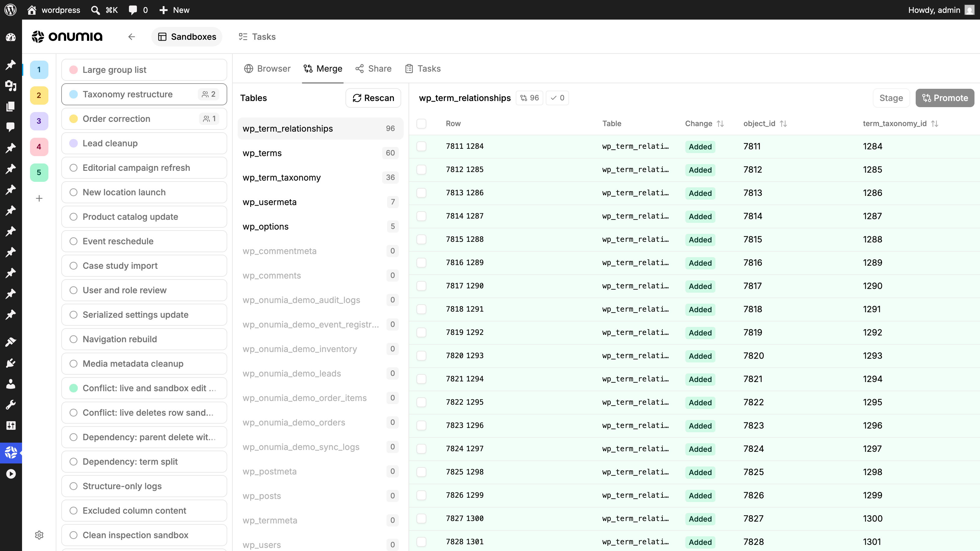Select workspace number 1
Screen dimensions: 980x551
[x=39, y=69]
